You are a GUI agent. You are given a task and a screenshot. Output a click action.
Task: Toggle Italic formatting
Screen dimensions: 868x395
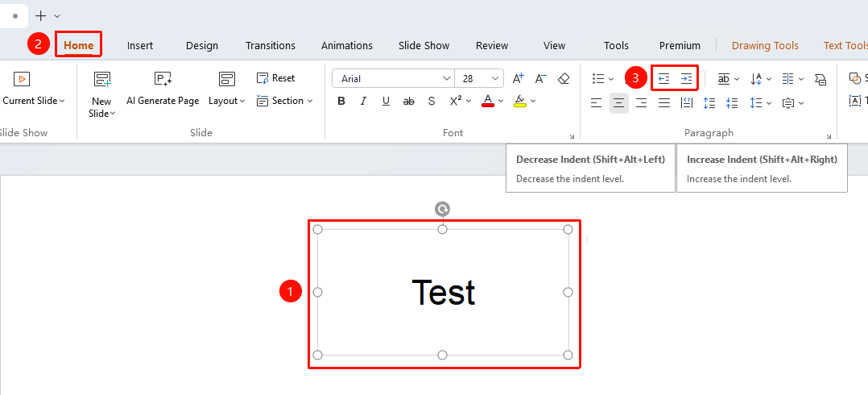coord(364,101)
